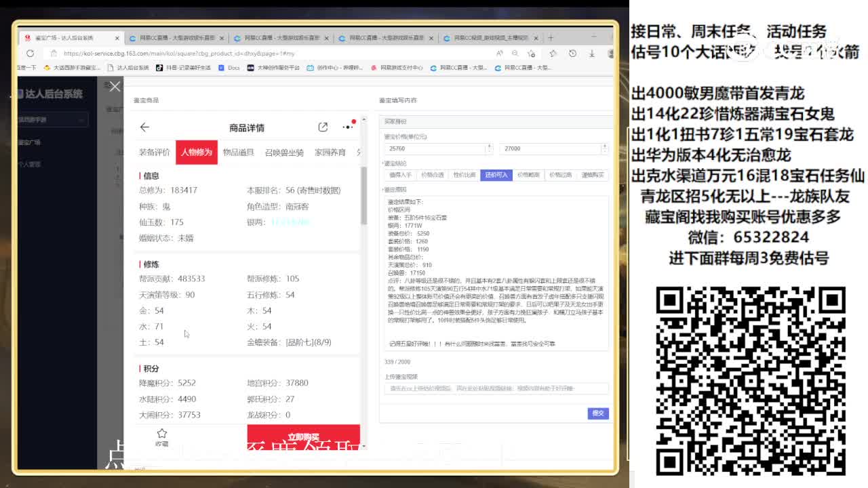
Task: Select the 物品道具 tab
Action: point(239,152)
